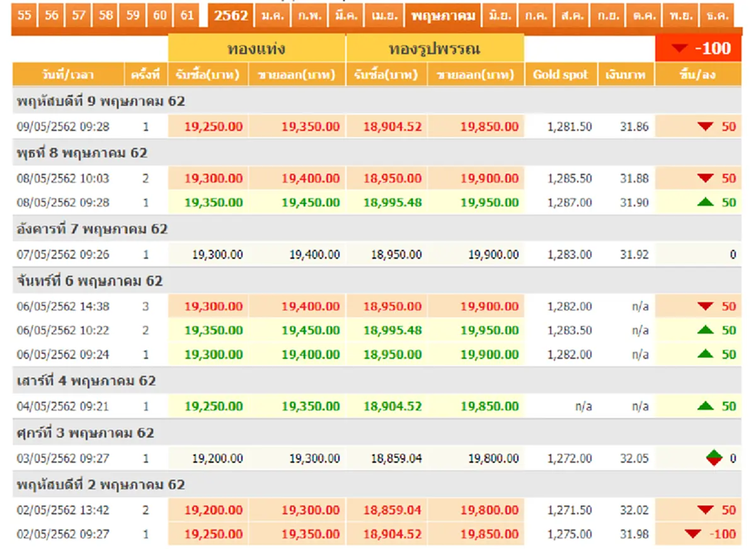
Task: Click red down arrow in 02/05/2562 09:27 row
Action: [x=693, y=534]
